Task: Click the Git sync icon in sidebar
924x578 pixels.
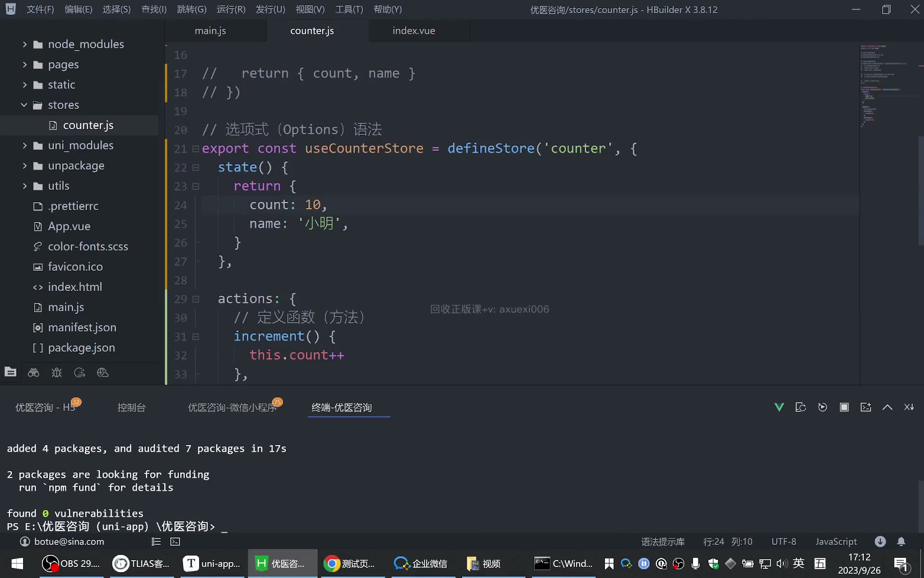Action: tap(80, 372)
